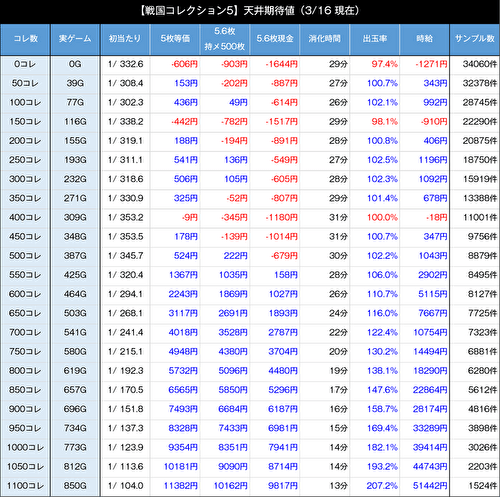Screen dimensions: 500x497
Task: Click the -606円 value in first row
Action: coord(184,64)
